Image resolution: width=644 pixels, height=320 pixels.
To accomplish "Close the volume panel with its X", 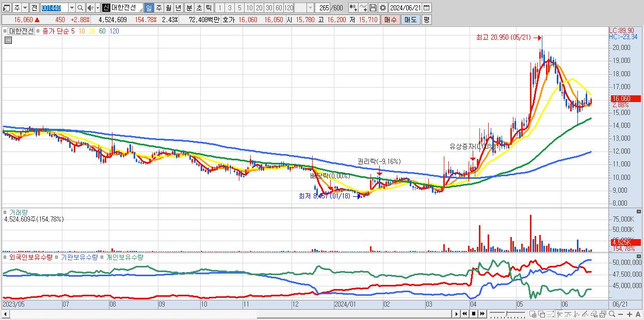I will click(639, 211).
